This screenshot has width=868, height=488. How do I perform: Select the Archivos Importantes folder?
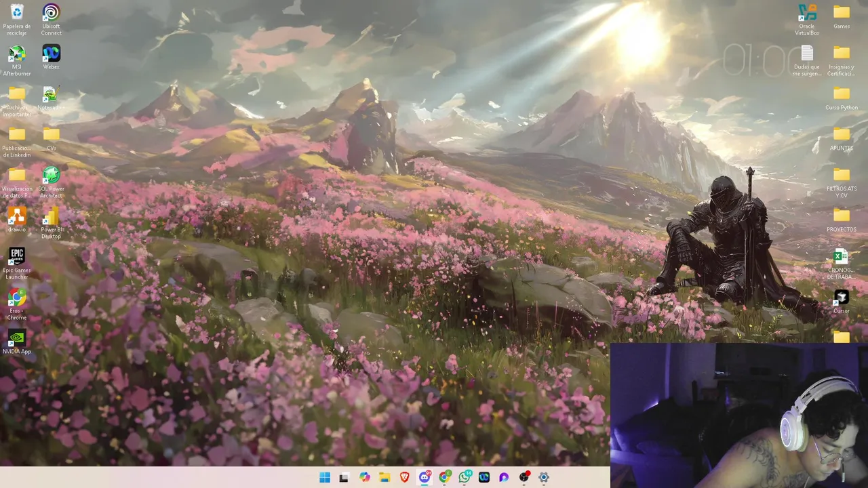tap(17, 101)
